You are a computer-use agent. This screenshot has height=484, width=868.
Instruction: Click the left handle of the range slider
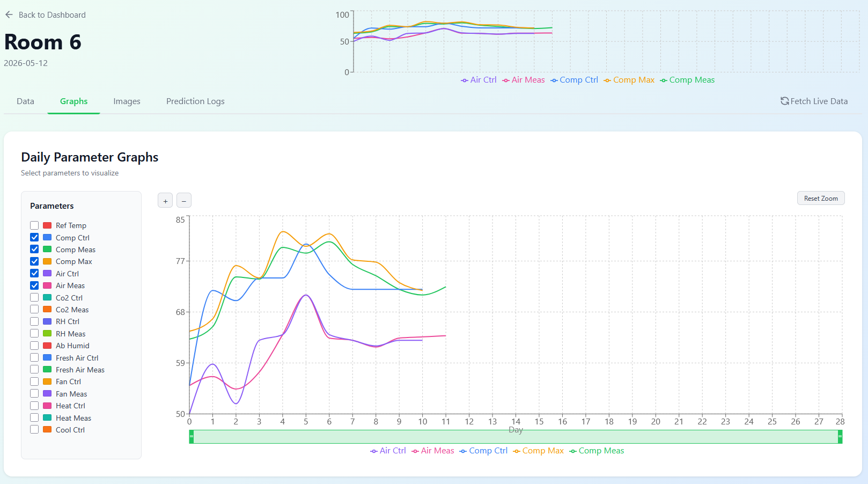click(x=192, y=437)
